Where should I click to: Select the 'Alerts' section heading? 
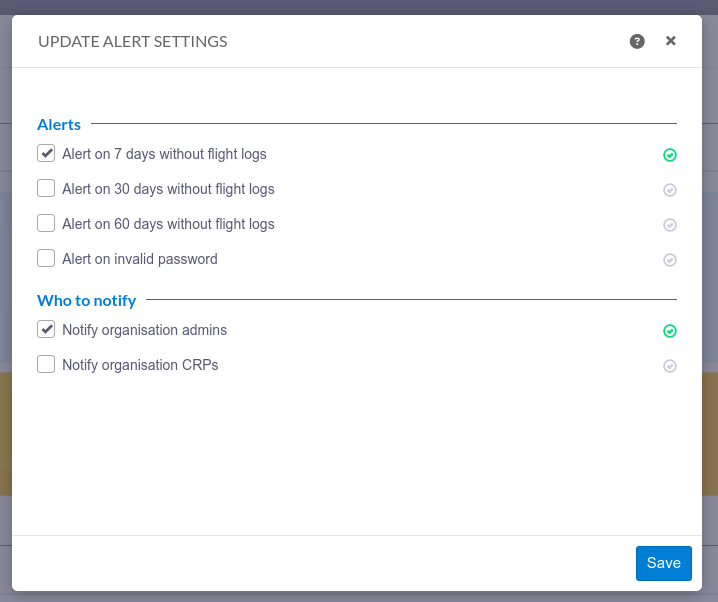point(59,125)
